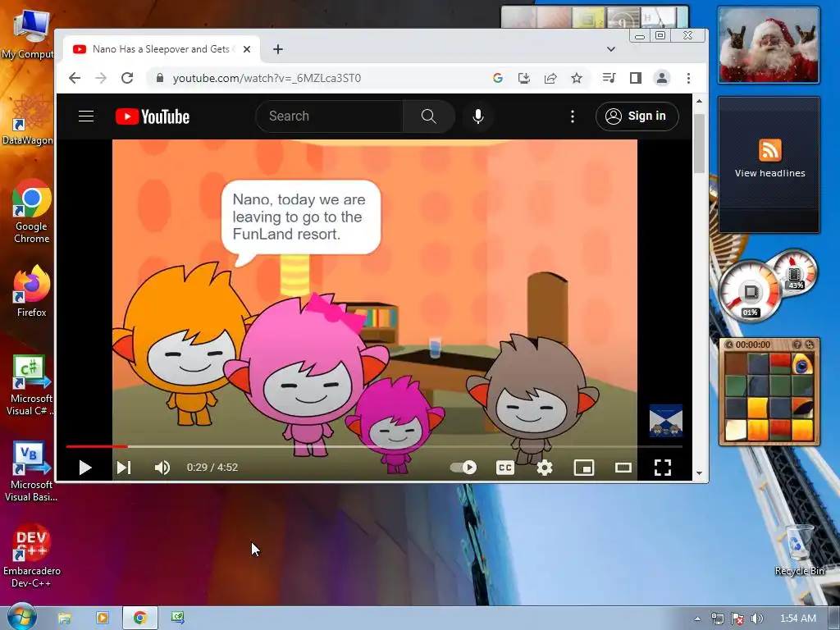Click the Chrome taskbar button

coord(139,619)
